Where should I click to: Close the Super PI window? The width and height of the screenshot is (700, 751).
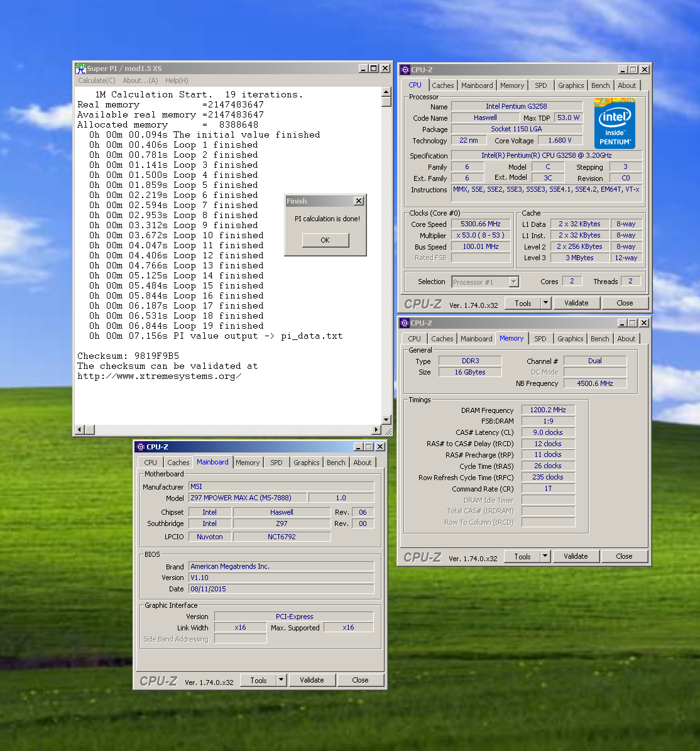click(x=385, y=69)
